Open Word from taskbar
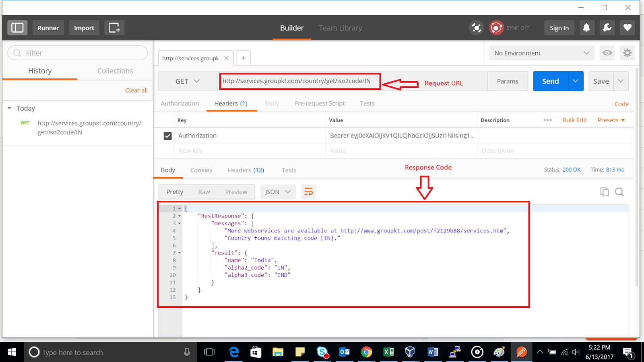Image resolution: width=644 pixels, height=362 pixels. [x=433, y=352]
